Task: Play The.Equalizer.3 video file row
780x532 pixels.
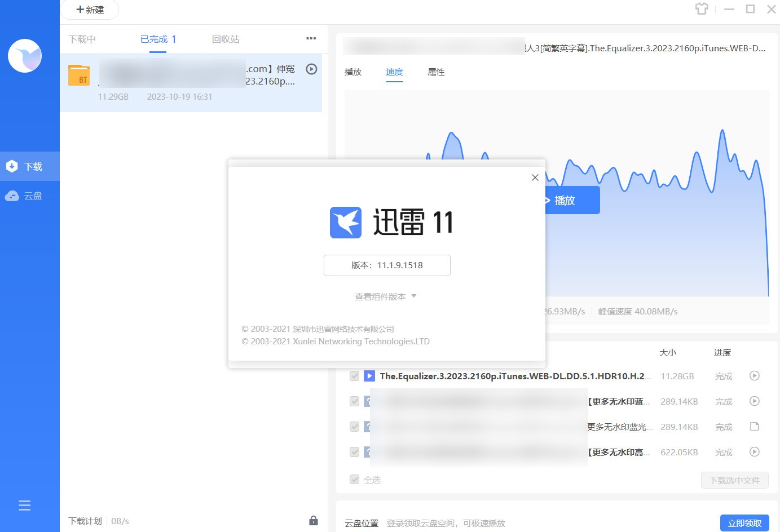Action: 755,376
